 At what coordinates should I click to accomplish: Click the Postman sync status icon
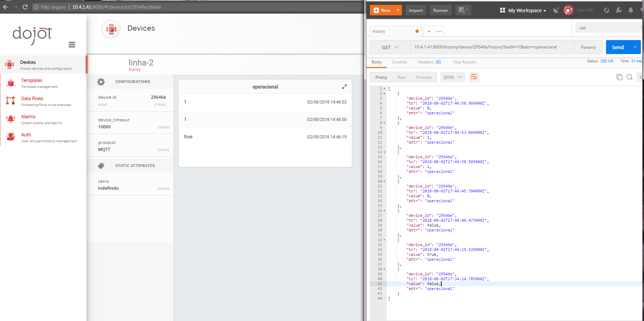pos(568,10)
